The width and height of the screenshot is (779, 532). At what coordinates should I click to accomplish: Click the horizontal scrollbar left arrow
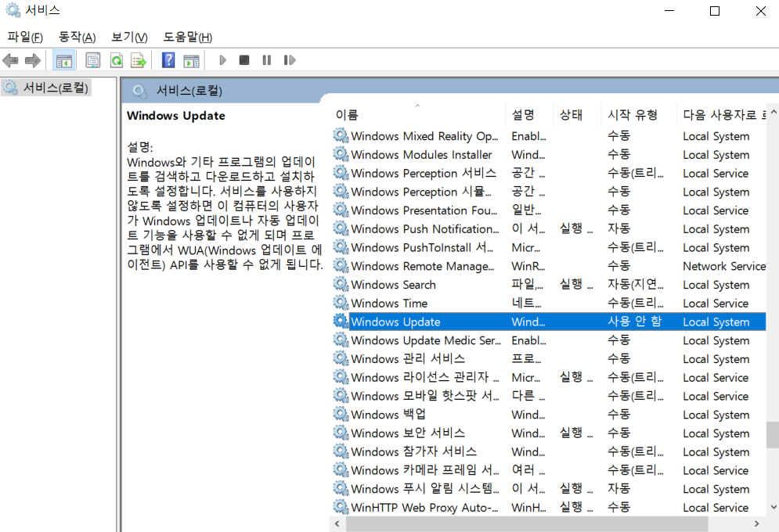pos(337,523)
